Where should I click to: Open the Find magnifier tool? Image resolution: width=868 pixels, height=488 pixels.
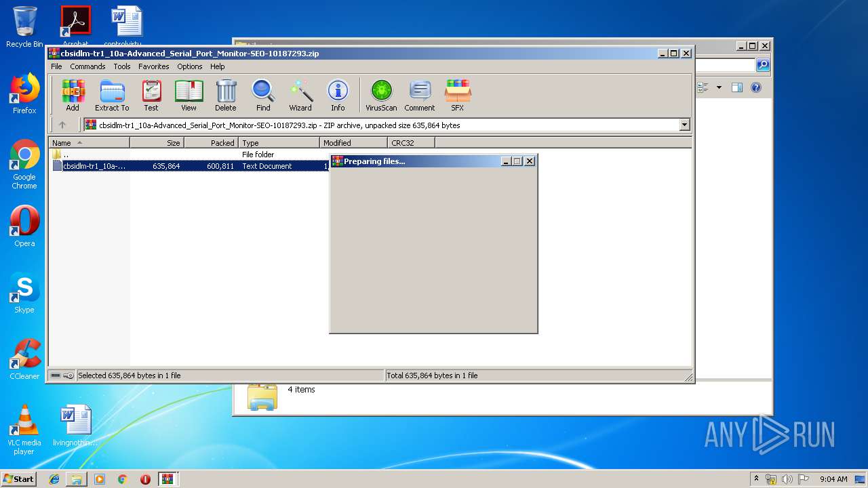(x=263, y=95)
